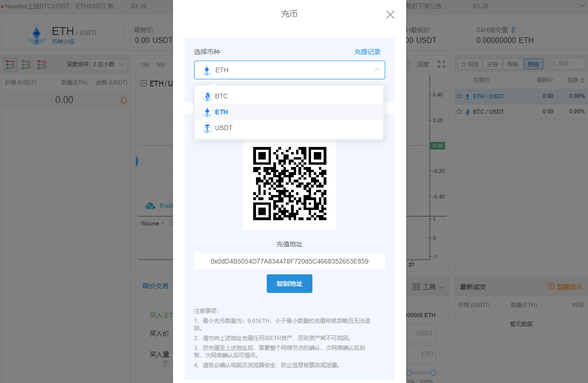The height and width of the screenshot is (383, 588).
Task: Click the 价格 (USDT) order book column header
Action: point(21,83)
